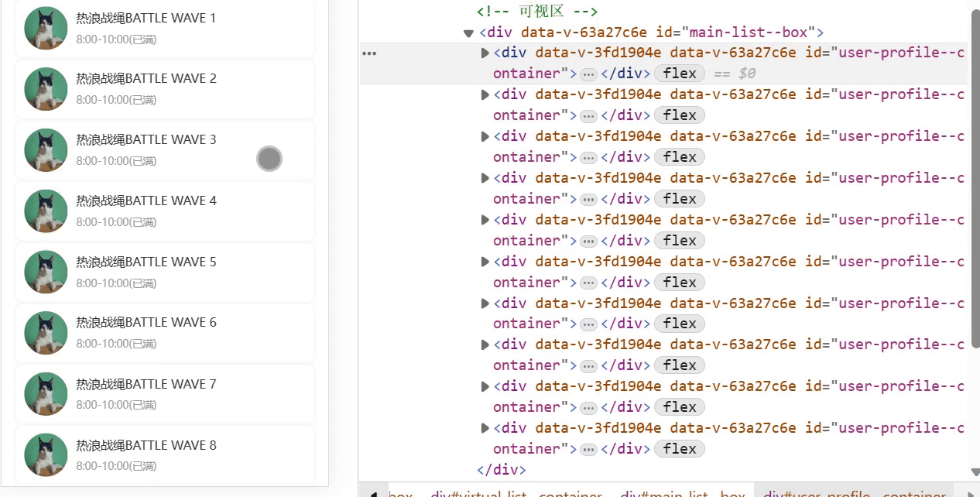The image size is (980, 497).
Task: Select the title 热浪战绳BATTLE WAVE 8
Action: click(146, 445)
